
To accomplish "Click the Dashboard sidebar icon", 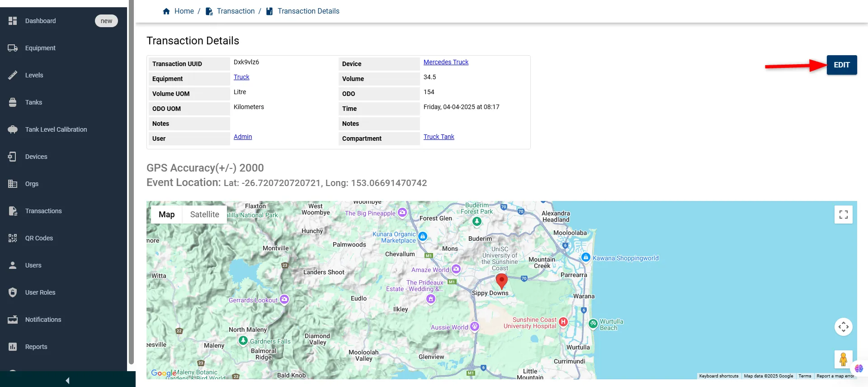I will pos(13,21).
